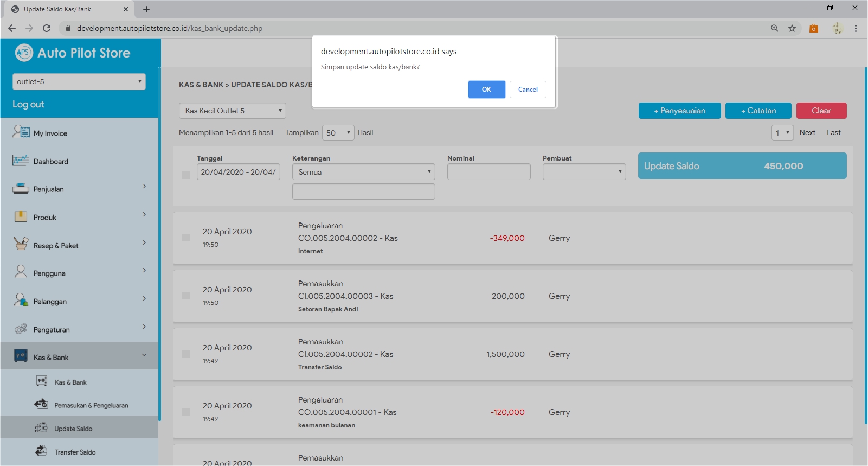
Task: Toggle select-all checkbox in filter header
Action: coord(186,175)
